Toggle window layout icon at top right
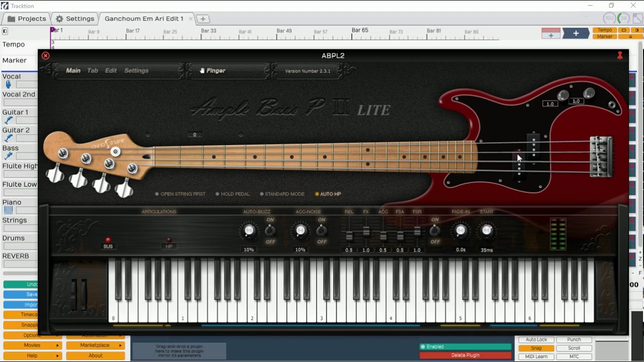 coord(637,19)
